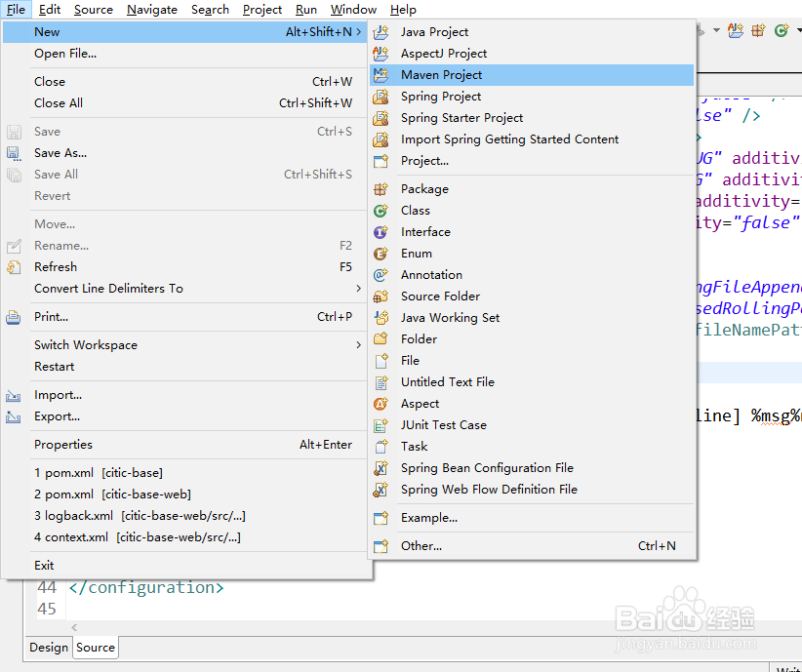Select Exit in File menu
This screenshot has width=802, height=672.
click(185, 566)
